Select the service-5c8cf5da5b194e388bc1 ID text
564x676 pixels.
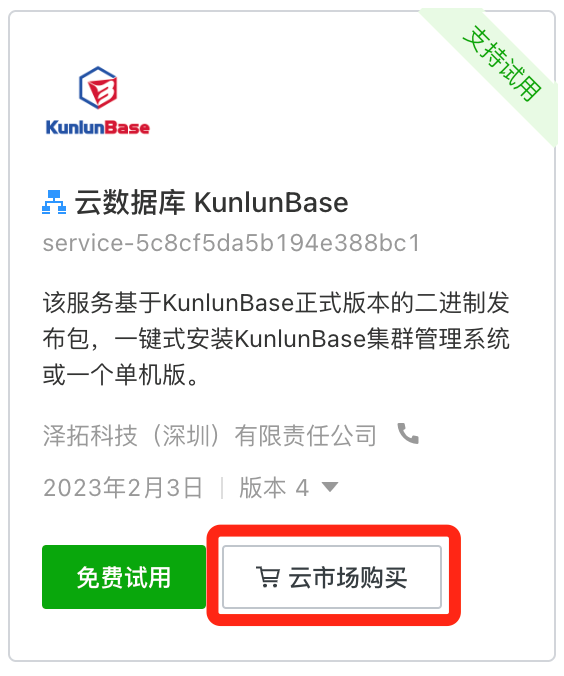[x=231, y=243]
